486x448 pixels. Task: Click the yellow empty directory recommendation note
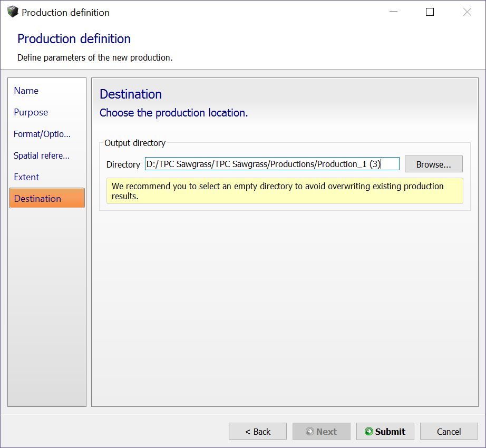tap(285, 191)
